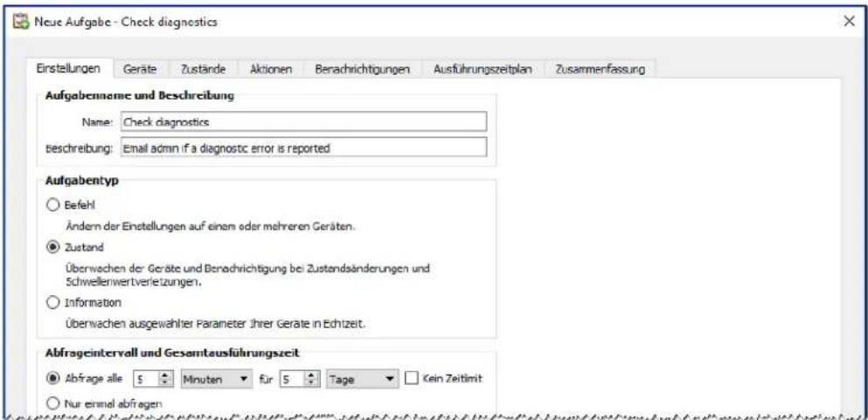Screen dimensions: 868x420
Task: Click the Beschreibung text field
Action: click(303, 148)
